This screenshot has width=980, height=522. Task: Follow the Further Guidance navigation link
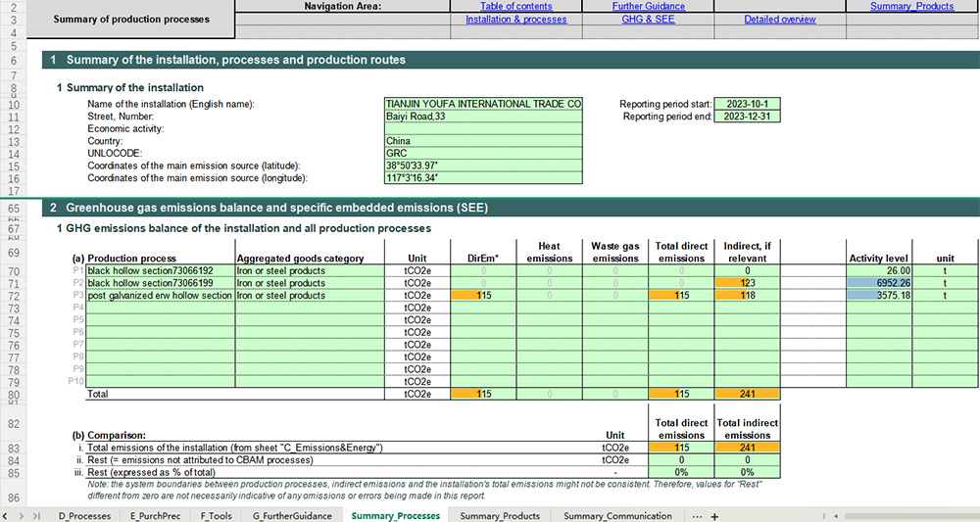(648, 7)
